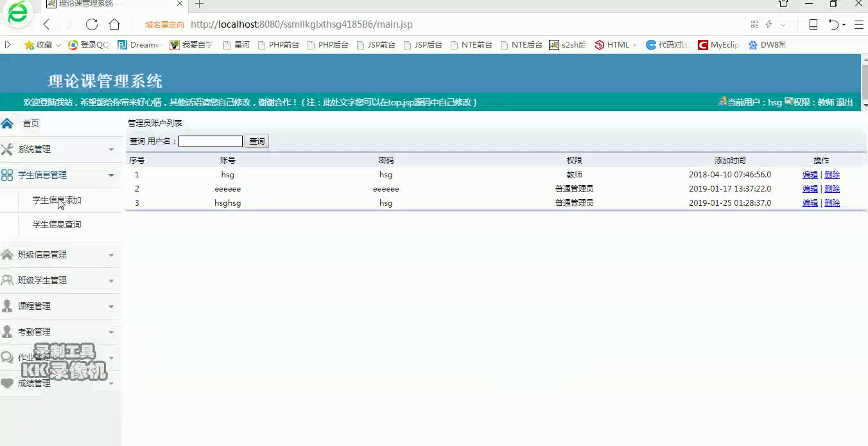Expand the 考勤管理 menu
Image resolution: width=868 pixels, height=446 pixels.
pos(61,332)
